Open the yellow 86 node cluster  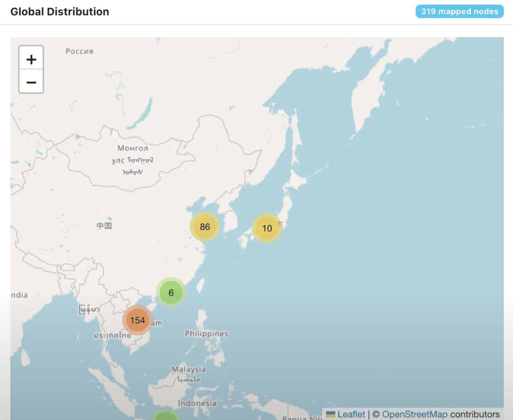pyautogui.click(x=205, y=227)
